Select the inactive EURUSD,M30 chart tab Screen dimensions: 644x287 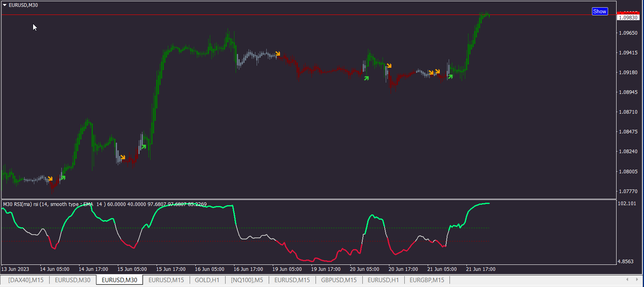pos(73,280)
